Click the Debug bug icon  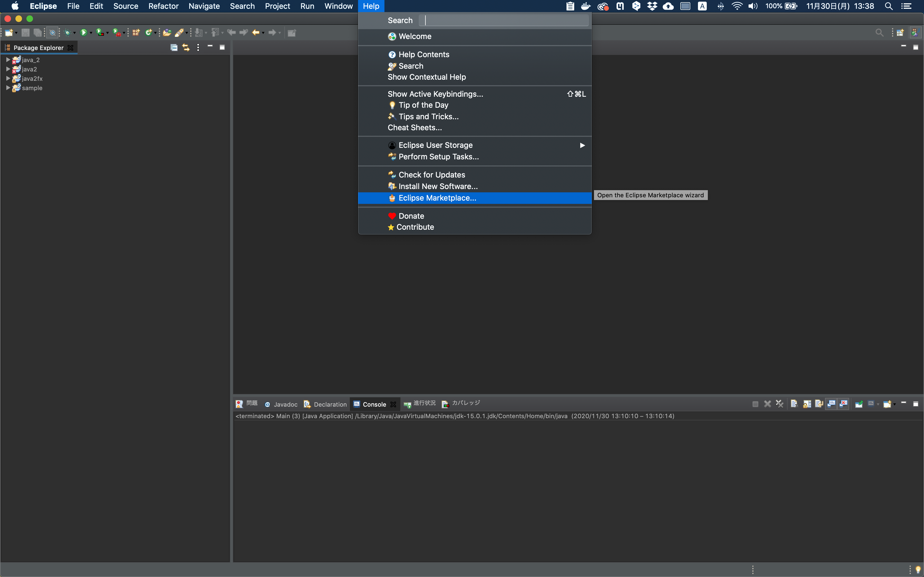pos(67,33)
